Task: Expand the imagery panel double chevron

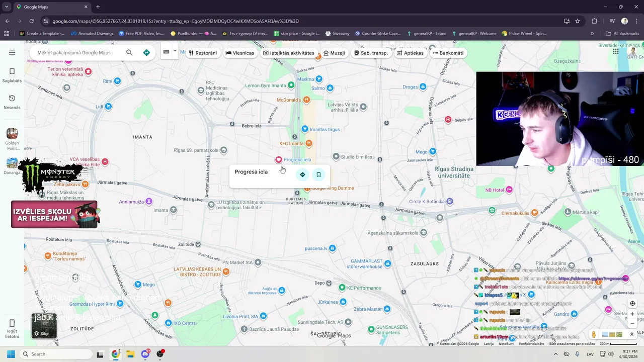Action: [x=632, y=334]
